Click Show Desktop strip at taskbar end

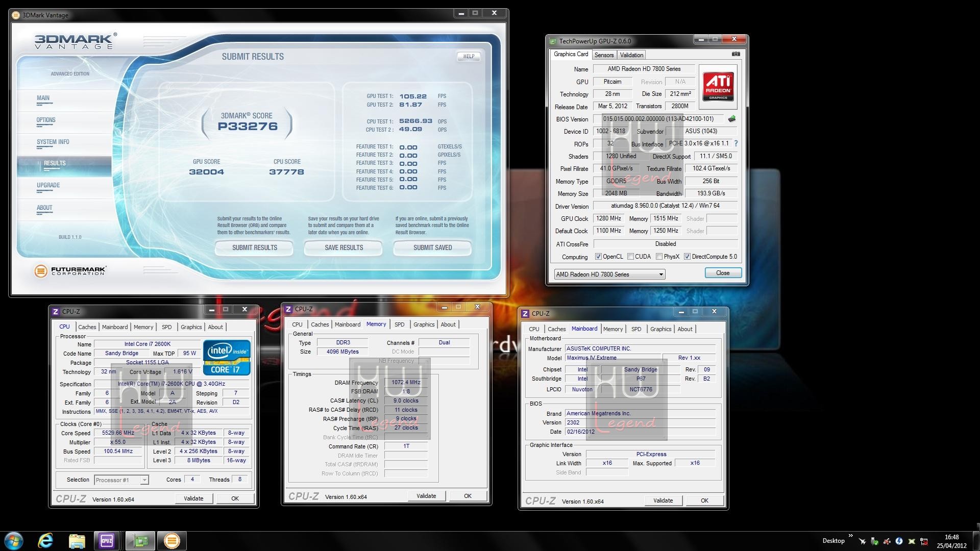click(x=976, y=541)
